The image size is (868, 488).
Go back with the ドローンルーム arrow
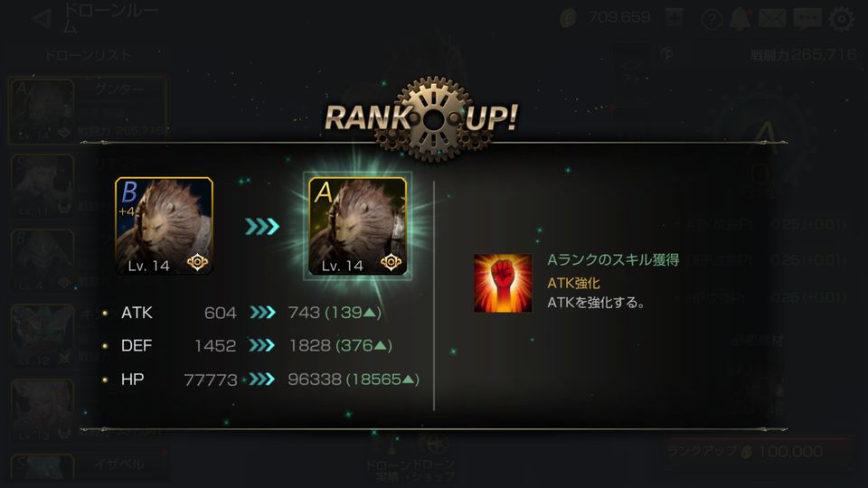pyautogui.click(x=42, y=19)
